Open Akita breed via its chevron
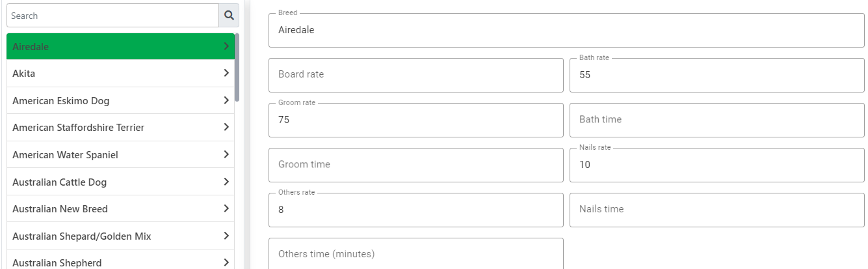Viewport: 868px width, 269px height. 226,73
